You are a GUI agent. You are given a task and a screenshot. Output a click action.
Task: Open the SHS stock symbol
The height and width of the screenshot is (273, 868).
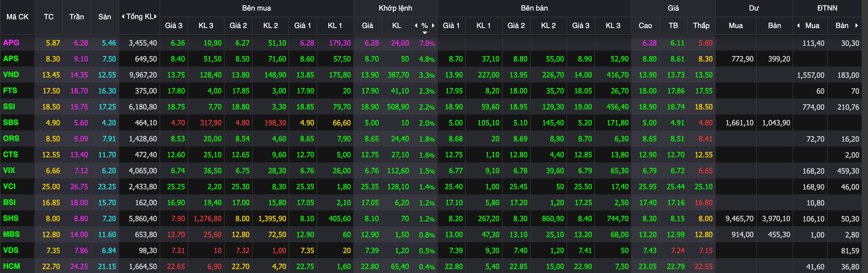pyautogui.click(x=11, y=218)
